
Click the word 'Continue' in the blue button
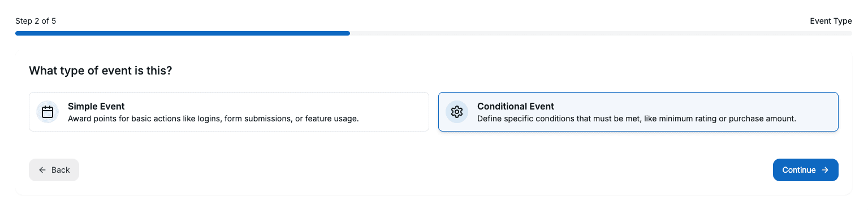point(799,170)
